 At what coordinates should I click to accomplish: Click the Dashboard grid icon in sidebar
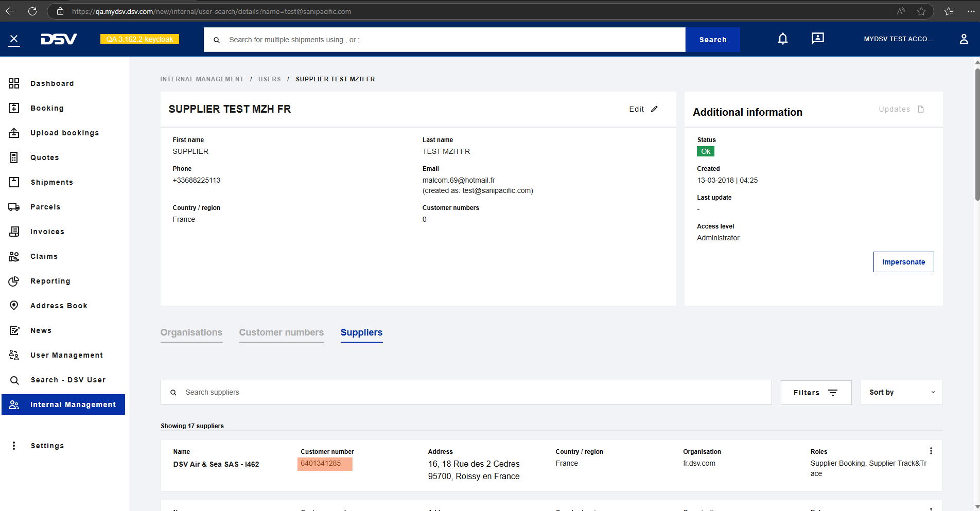point(14,83)
